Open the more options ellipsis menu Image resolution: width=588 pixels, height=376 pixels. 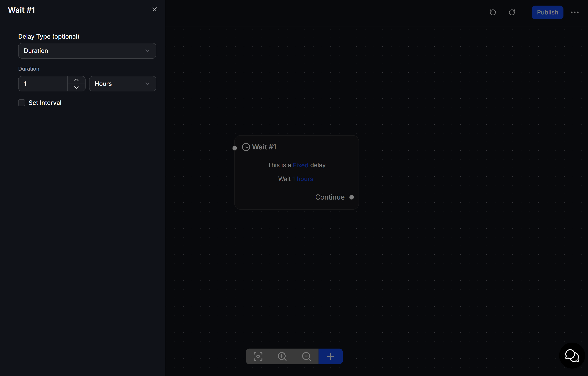pos(575,12)
